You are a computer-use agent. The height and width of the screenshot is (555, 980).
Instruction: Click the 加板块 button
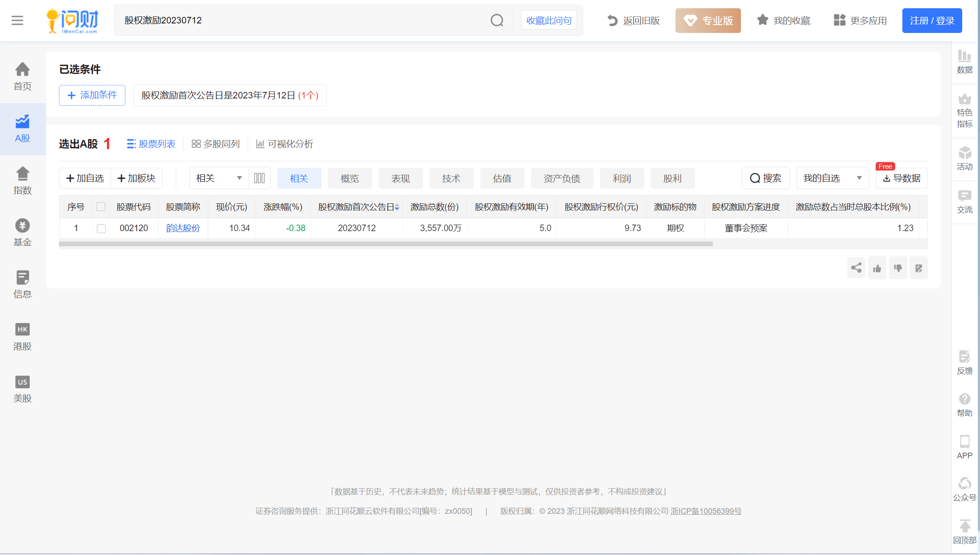[137, 178]
